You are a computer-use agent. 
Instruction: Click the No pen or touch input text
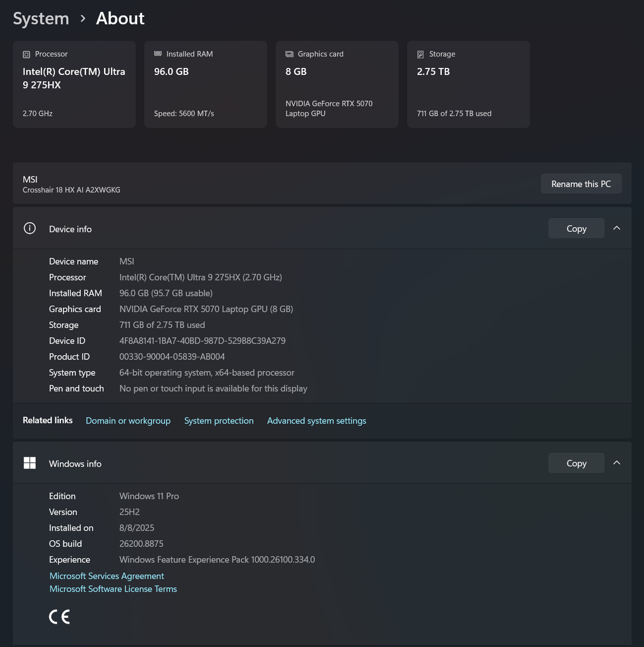tap(213, 388)
